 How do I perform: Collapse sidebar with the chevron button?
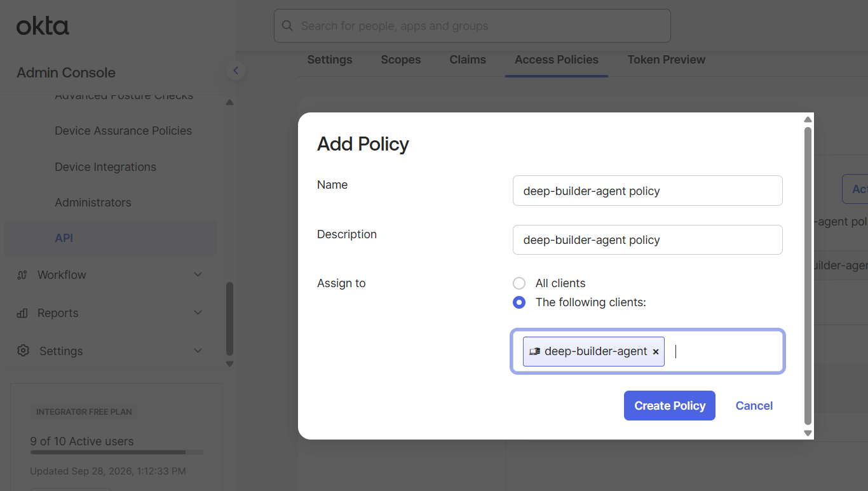(x=236, y=71)
